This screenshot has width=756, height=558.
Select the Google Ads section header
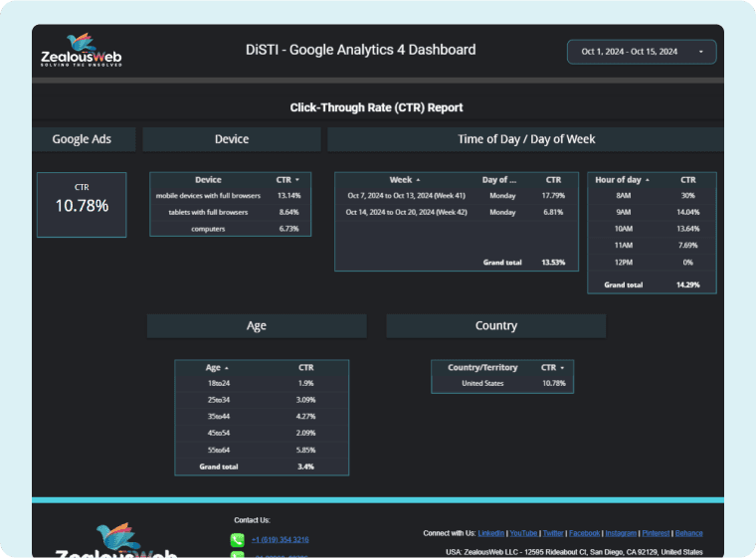(x=84, y=139)
